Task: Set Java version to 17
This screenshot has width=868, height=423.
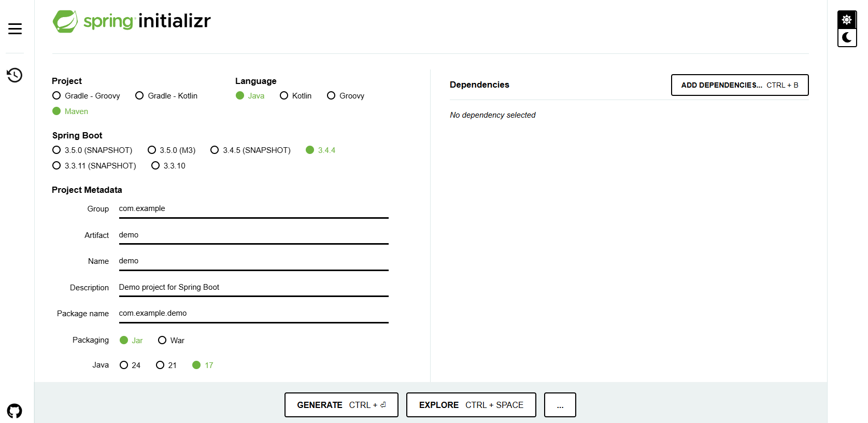Action: (x=203, y=365)
